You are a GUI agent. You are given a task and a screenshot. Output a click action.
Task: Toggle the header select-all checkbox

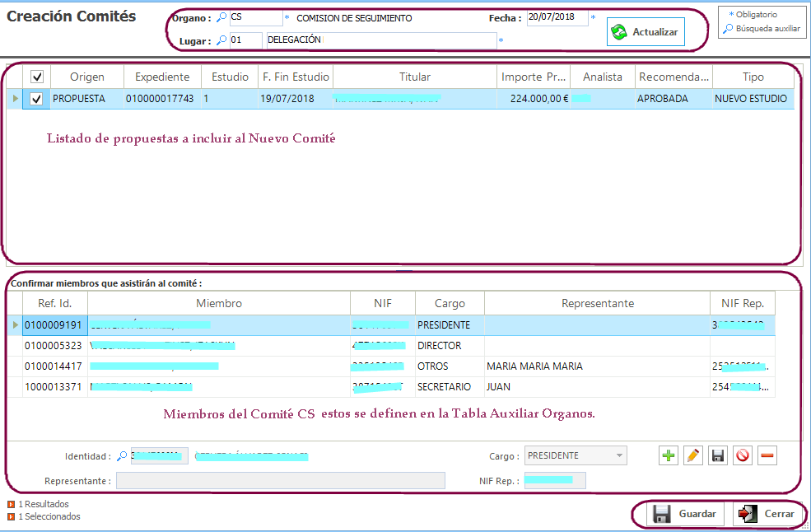pos(37,77)
